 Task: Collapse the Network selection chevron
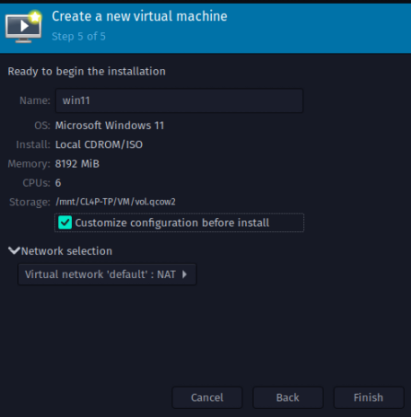tap(14, 251)
